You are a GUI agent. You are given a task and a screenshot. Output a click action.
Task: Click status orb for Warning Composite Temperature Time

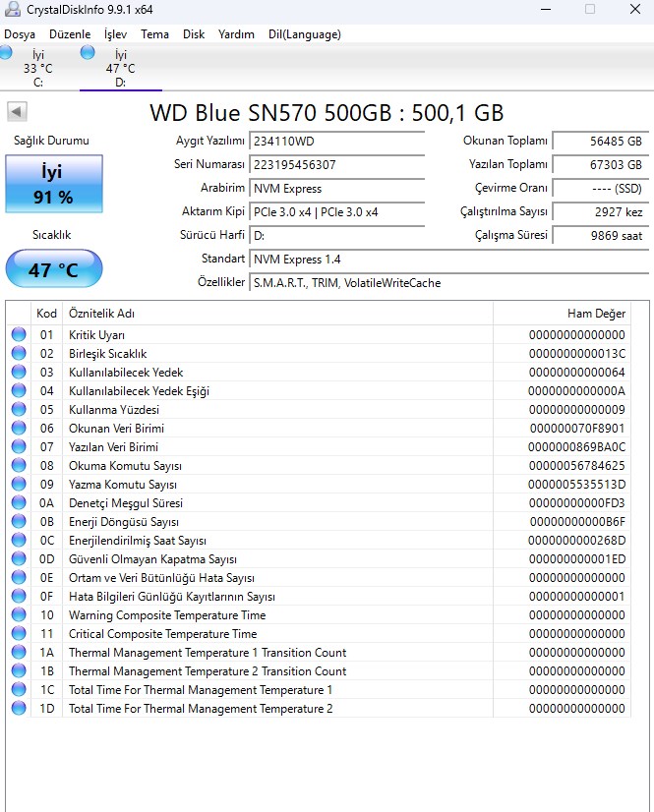(x=19, y=614)
